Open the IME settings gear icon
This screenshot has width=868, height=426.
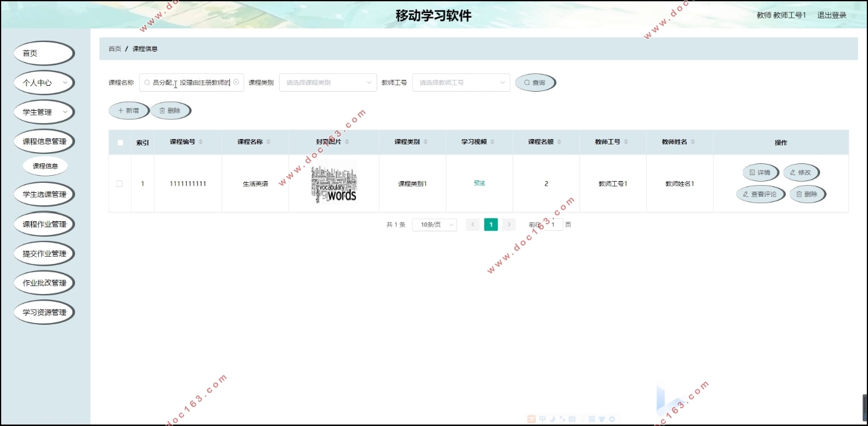tap(612, 419)
